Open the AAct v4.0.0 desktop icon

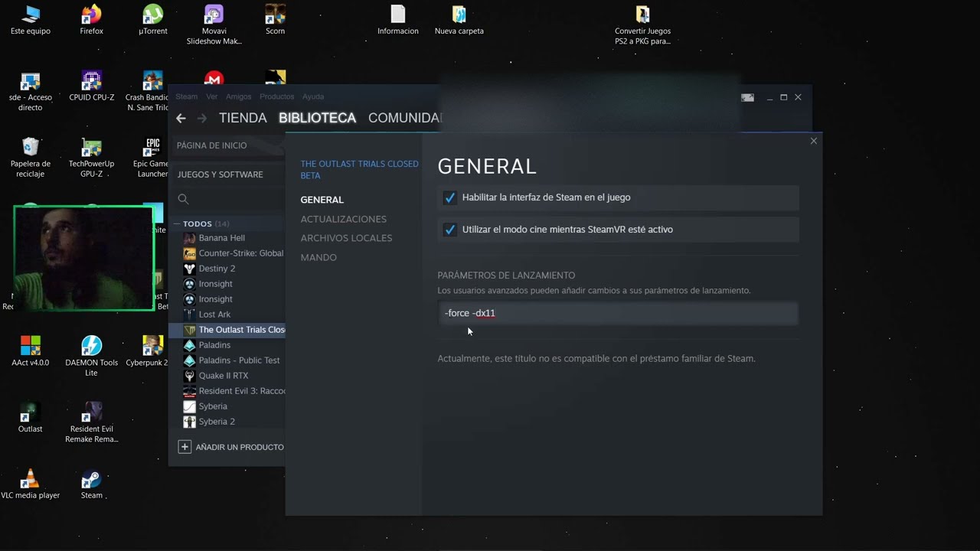click(x=31, y=350)
